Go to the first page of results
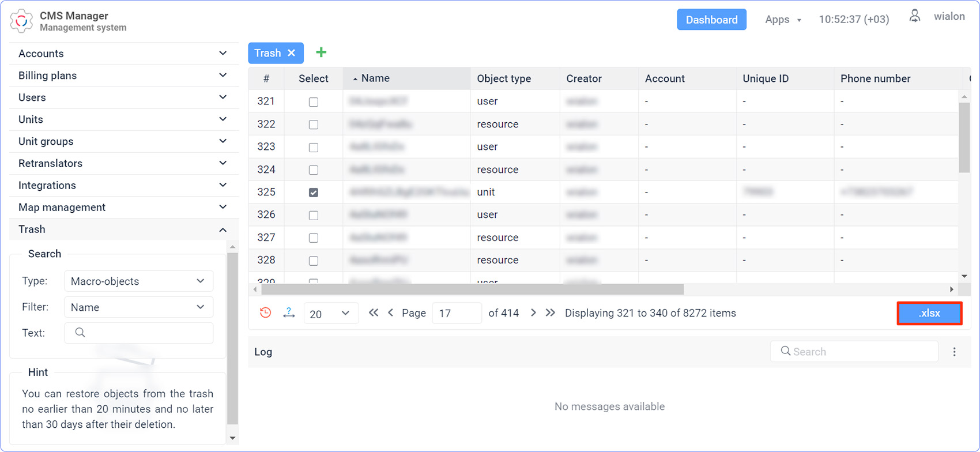The height and width of the screenshot is (452, 980). [374, 313]
